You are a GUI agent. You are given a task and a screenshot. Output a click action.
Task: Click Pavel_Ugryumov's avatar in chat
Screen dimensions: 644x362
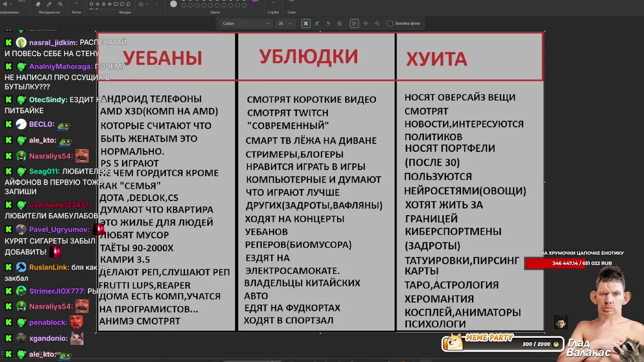pyautogui.click(x=21, y=229)
